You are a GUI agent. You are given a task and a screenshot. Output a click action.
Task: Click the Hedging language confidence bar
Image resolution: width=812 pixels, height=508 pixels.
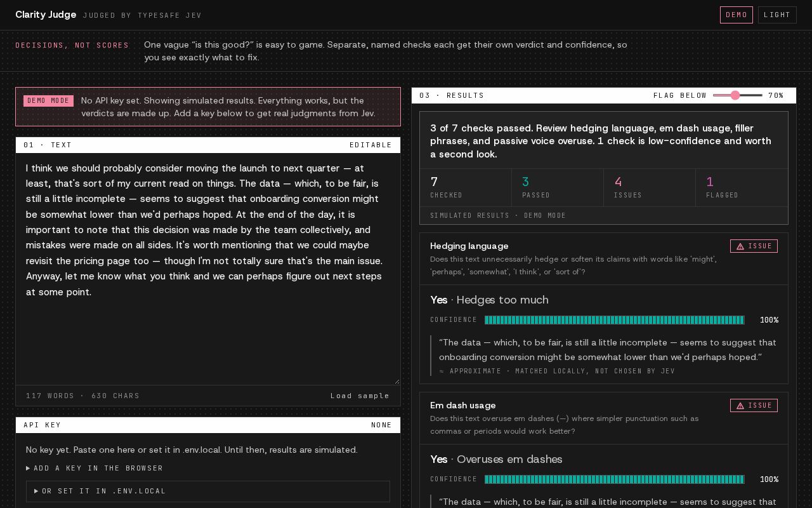coord(615,320)
